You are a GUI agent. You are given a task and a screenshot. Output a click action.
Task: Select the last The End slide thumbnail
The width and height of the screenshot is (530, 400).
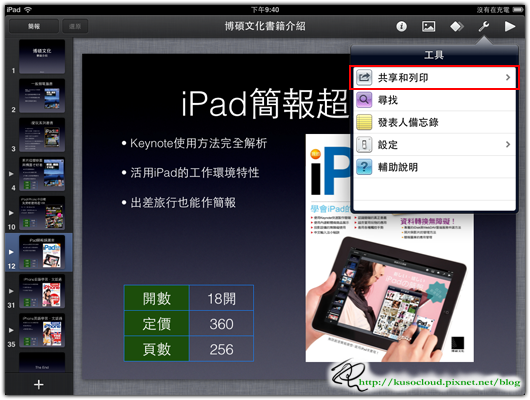[42, 362]
